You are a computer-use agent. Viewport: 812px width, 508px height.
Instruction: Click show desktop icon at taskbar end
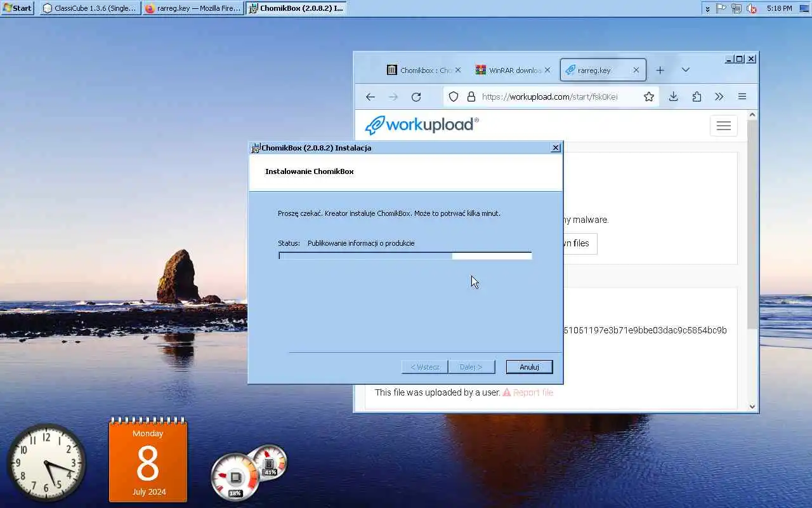(x=804, y=8)
